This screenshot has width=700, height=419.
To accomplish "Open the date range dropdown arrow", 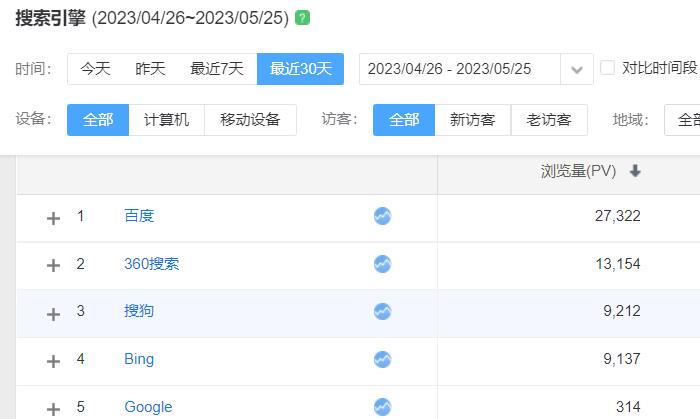I will coord(577,69).
